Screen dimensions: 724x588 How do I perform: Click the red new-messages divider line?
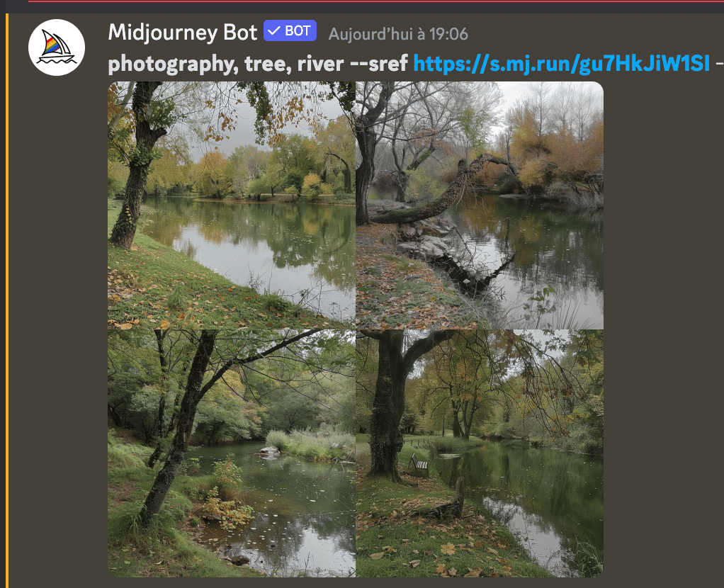(x=376, y=1)
